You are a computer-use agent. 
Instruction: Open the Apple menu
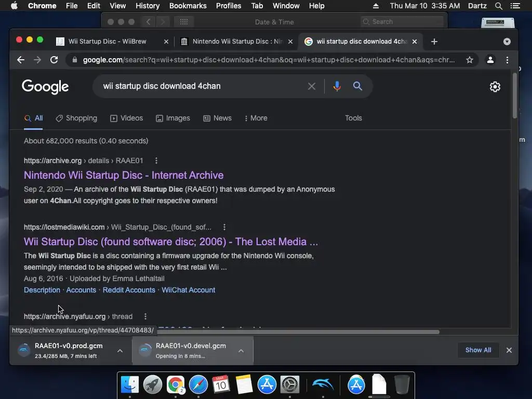click(x=14, y=6)
